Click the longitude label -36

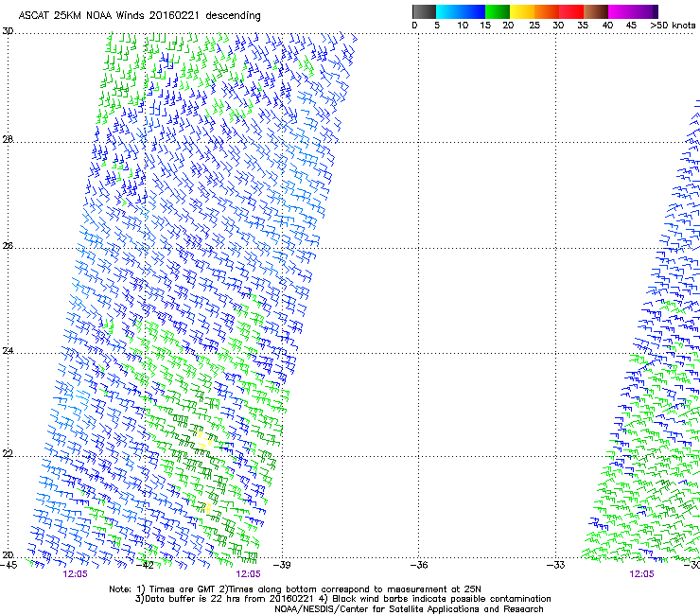418,565
